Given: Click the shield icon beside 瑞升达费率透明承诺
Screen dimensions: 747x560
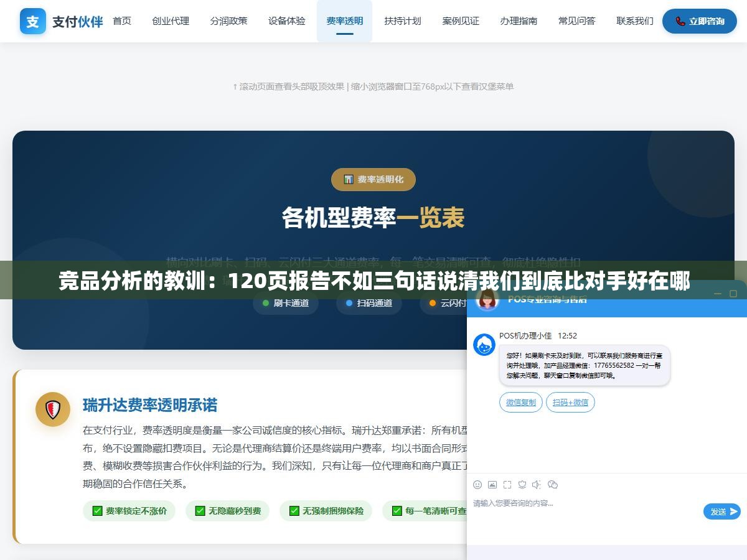Looking at the screenshot, I should (53, 409).
